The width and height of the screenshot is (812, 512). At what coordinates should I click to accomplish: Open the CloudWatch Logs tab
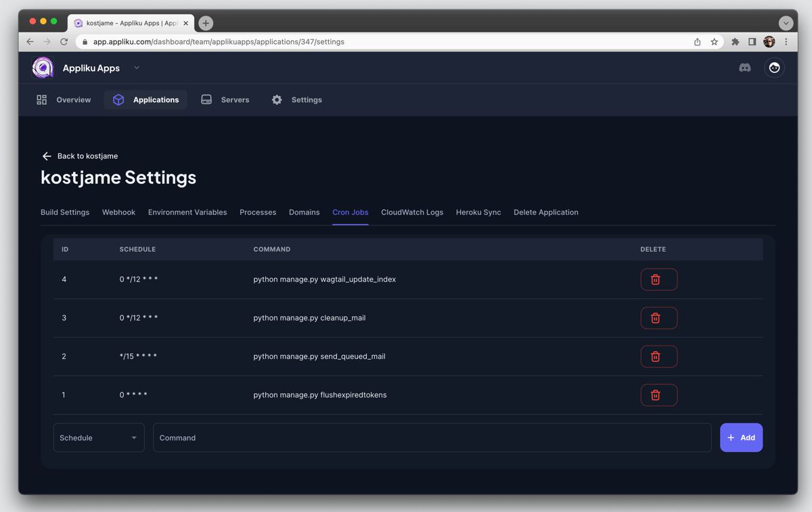coord(411,212)
